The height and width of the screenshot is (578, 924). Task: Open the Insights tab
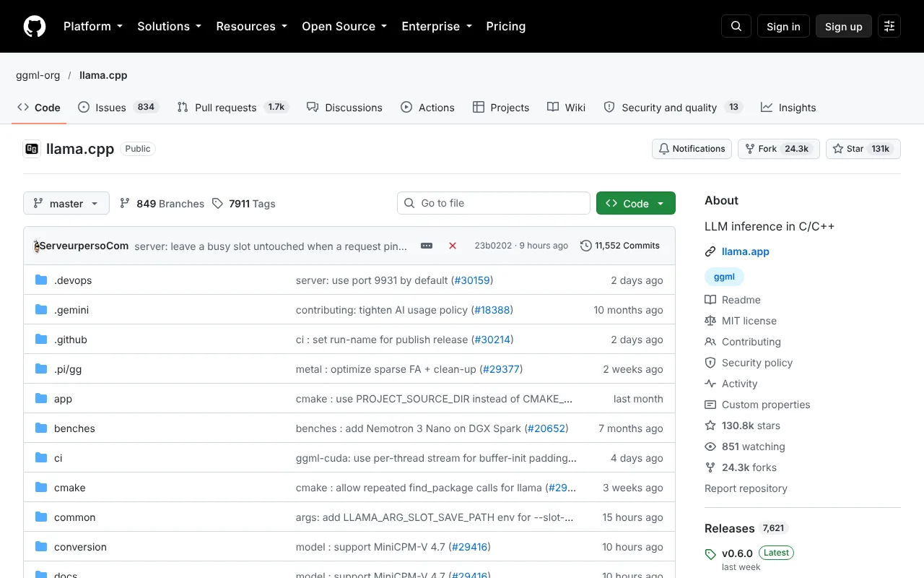point(788,107)
